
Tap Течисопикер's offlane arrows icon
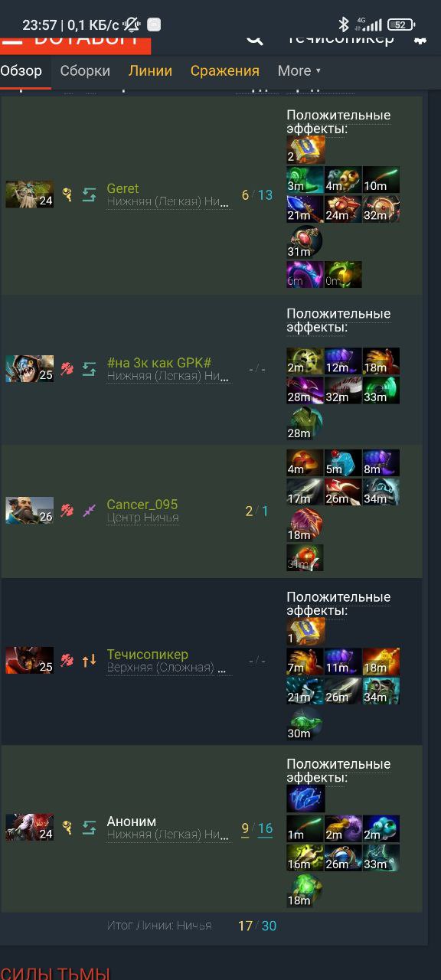click(x=90, y=660)
